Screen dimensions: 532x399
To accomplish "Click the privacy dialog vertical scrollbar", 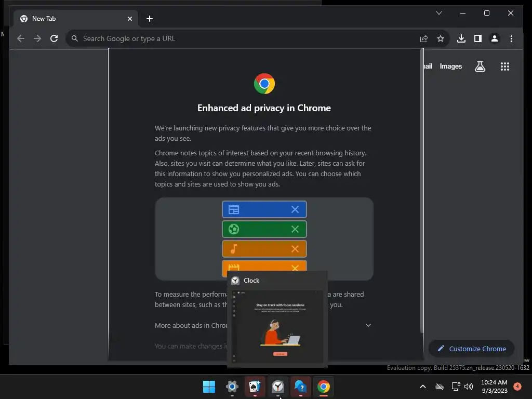I will pyautogui.click(x=422, y=190).
